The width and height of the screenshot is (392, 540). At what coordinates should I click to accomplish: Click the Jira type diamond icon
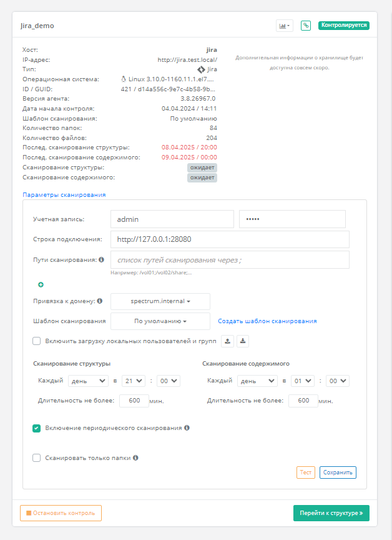tap(201, 69)
